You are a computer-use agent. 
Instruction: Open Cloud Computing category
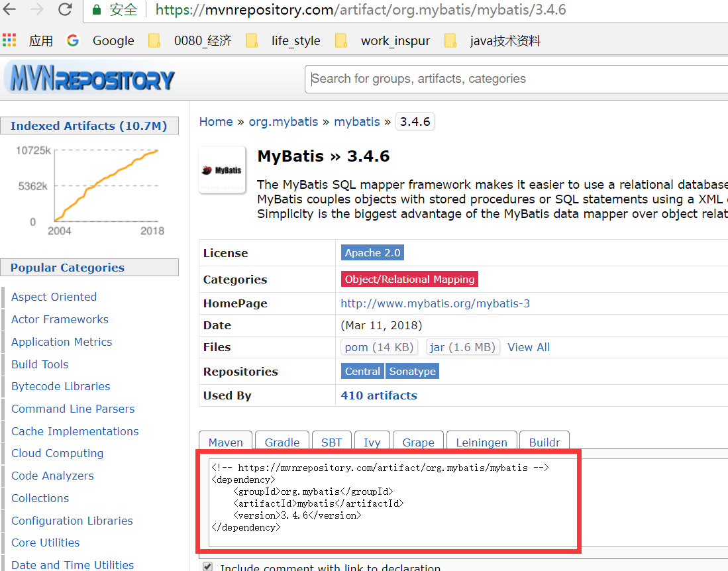tap(57, 454)
